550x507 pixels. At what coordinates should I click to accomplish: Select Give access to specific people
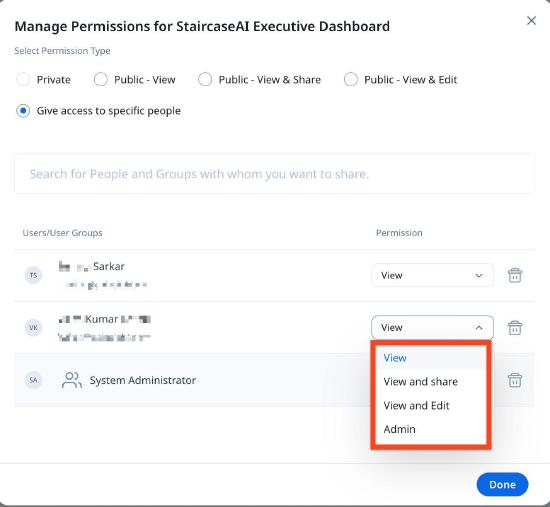tap(23, 111)
